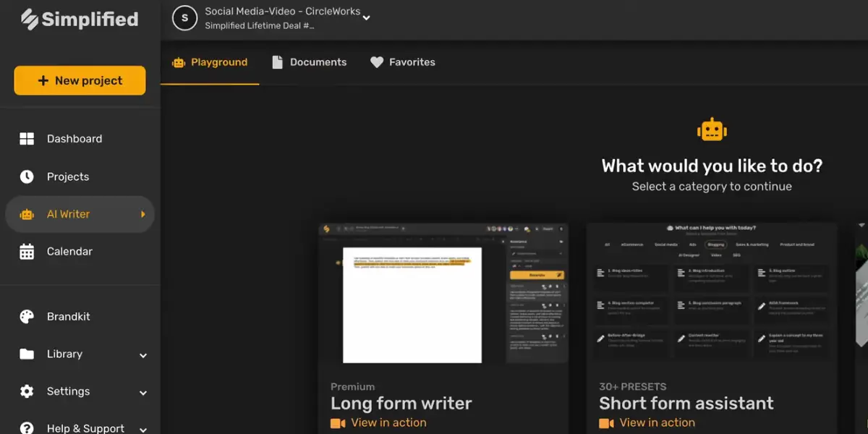Click the "30+ PRESETS" label
The height and width of the screenshot is (434, 868).
point(633,386)
